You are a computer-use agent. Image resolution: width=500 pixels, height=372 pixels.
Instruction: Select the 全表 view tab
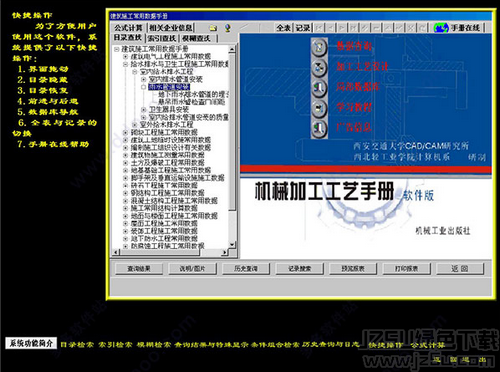283,28
